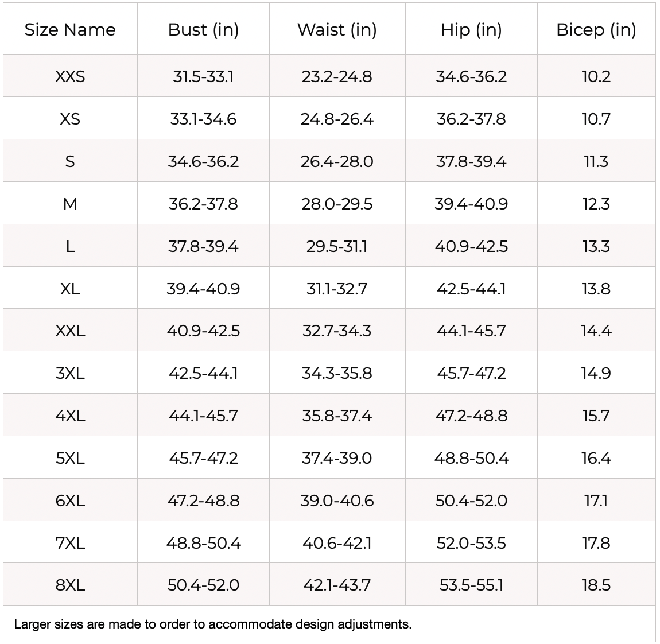Select the XXS size row label
Viewport: 660px width, 644px height.
click(x=70, y=76)
